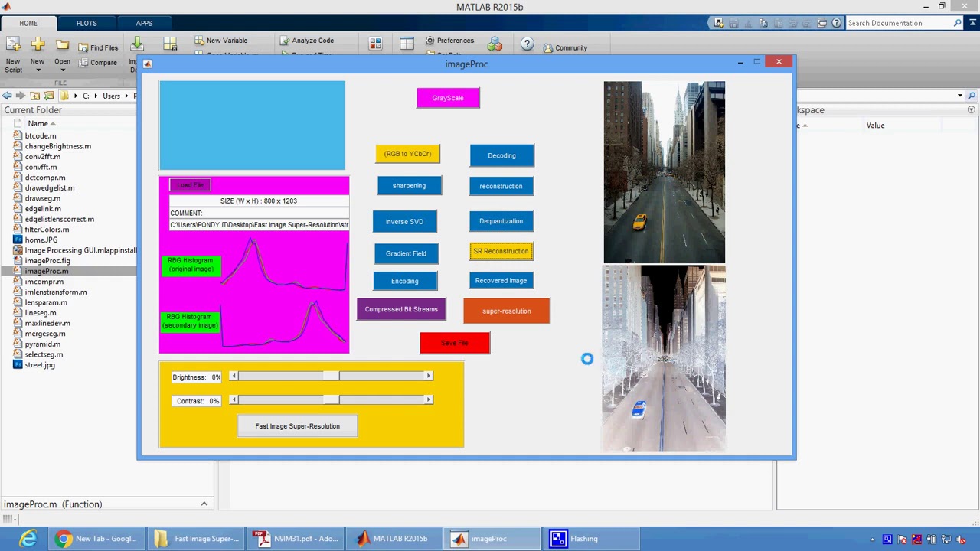Open Google Chrome New Tab from taskbar
The height and width of the screenshot is (551, 980).
tap(96, 539)
